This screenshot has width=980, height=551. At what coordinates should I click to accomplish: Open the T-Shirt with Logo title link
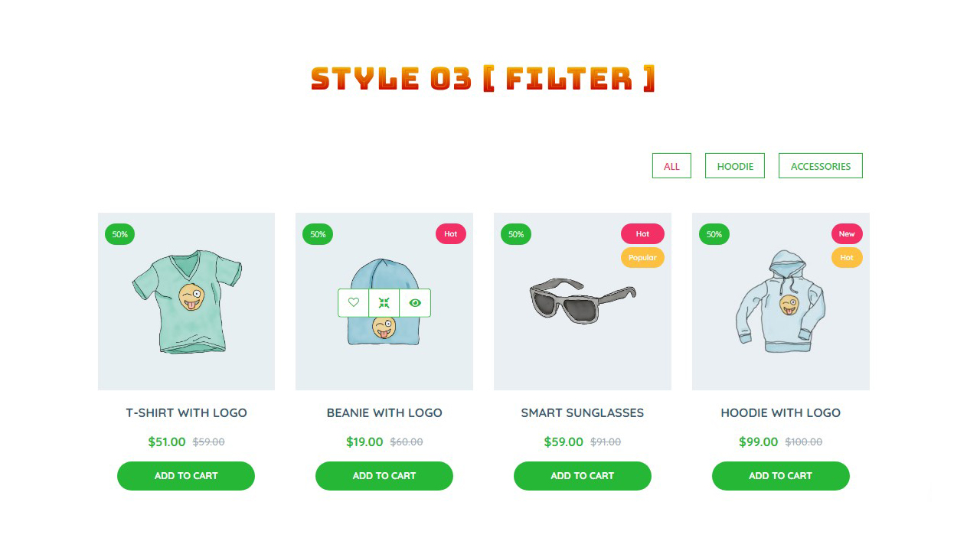(186, 413)
